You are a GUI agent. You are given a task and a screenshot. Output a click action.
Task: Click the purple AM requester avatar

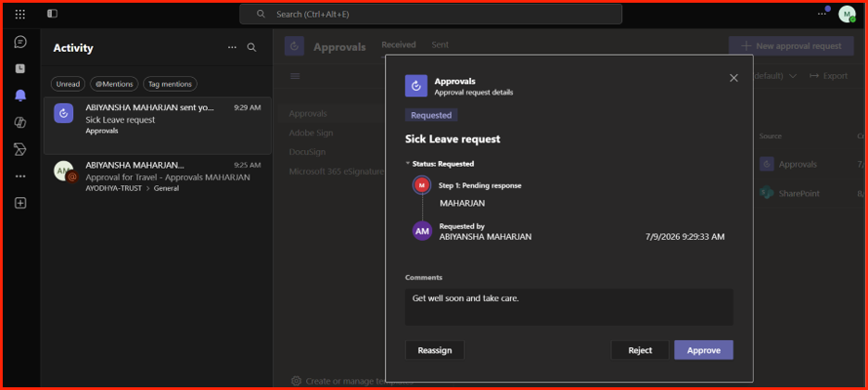[x=422, y=232]
